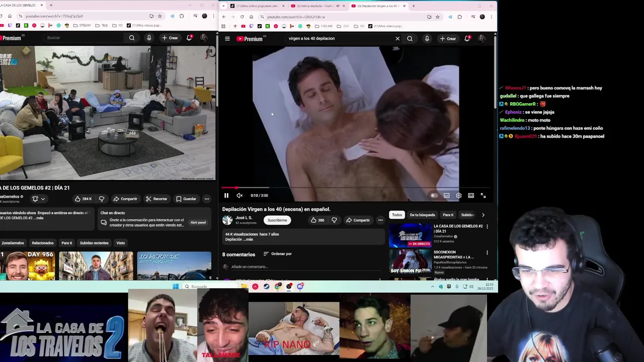644x362 pixels.
Task: Open notifications bell in right YouTube window
Action: click(467, 39)
